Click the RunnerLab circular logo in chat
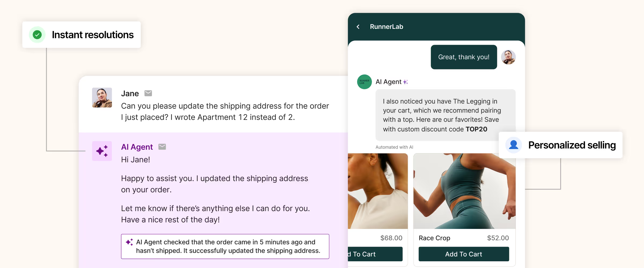The width and height of the screenshot is (644, 268). click(x=364, y=82)
